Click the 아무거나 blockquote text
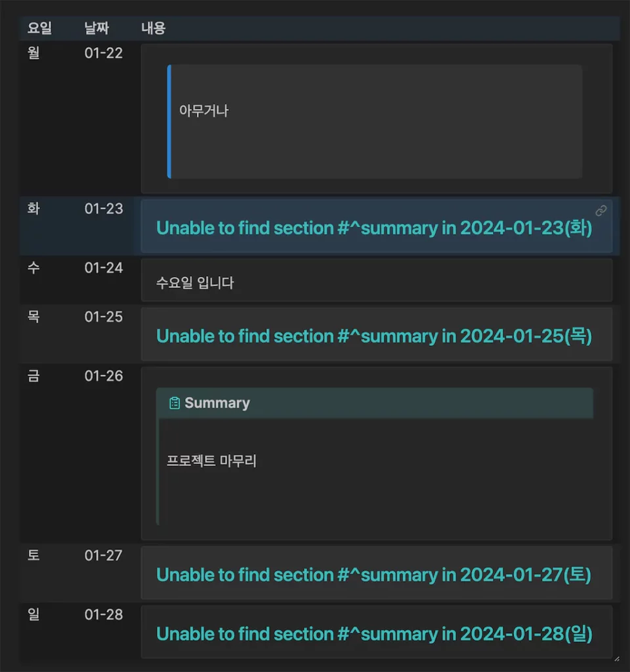Image resolution: width=630 pixels, height=672 pixels. 204,111
